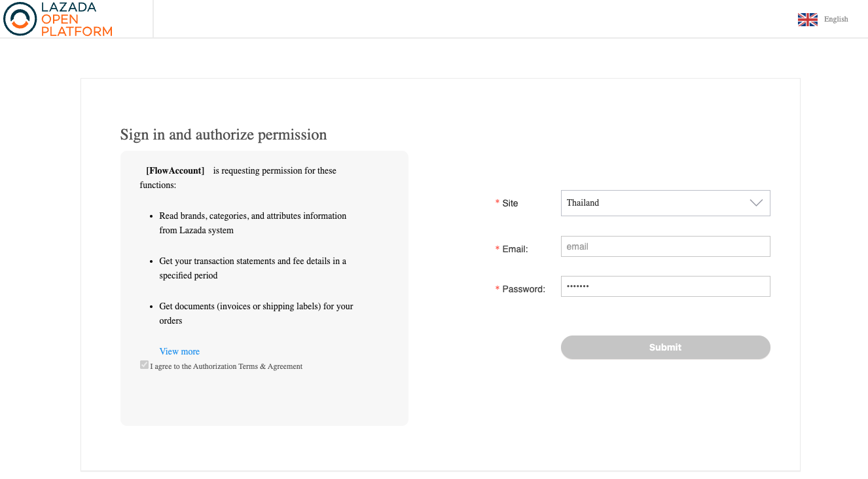The width and height of the screenshot is (868, 479).
Task: Click the chevron arrow in Site selector
Action: (x=756, y=203)
